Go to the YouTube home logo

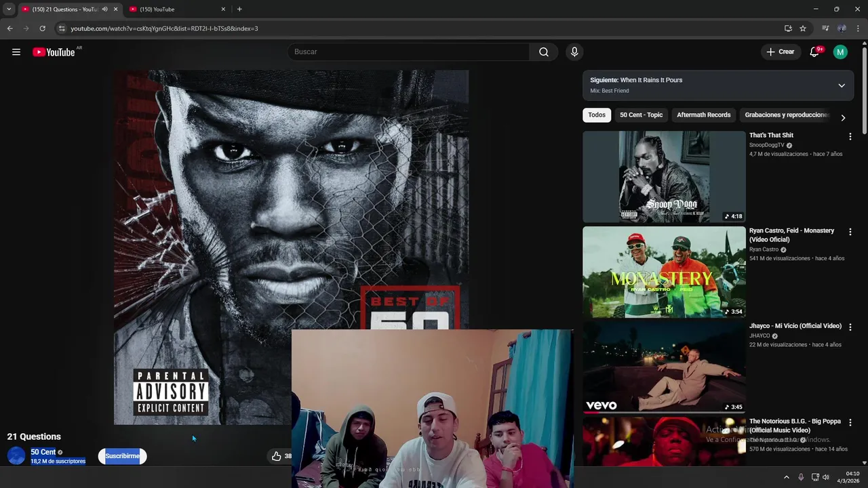tap(54, 52)
